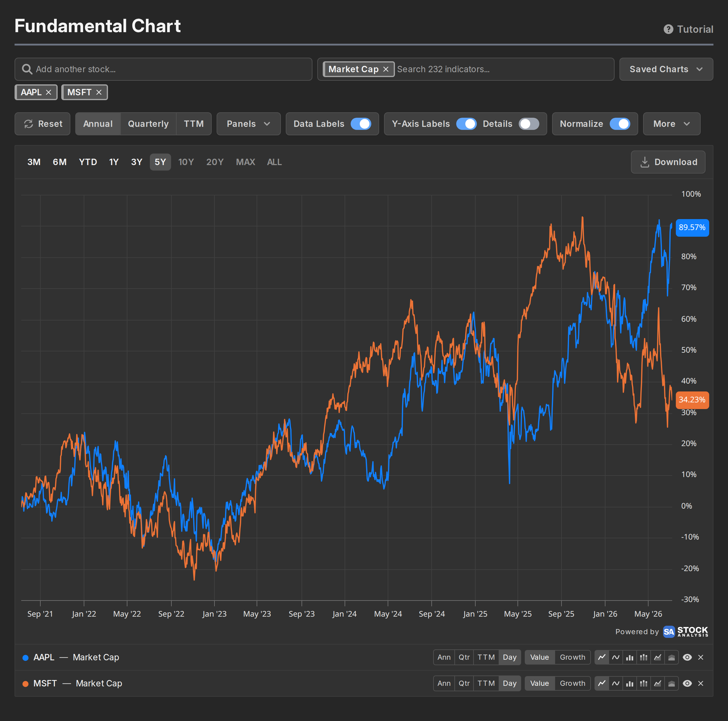Switch to the TTM period tab
This screenshot has width=728, height=721.
coord(194,124)
